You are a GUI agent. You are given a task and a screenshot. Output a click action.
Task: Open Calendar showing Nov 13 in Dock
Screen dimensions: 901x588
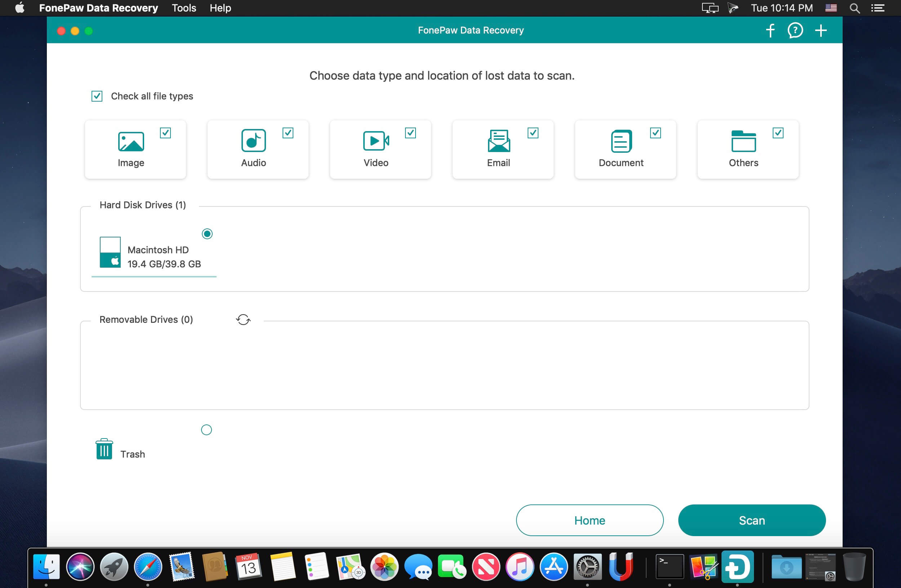pos(249,567)
